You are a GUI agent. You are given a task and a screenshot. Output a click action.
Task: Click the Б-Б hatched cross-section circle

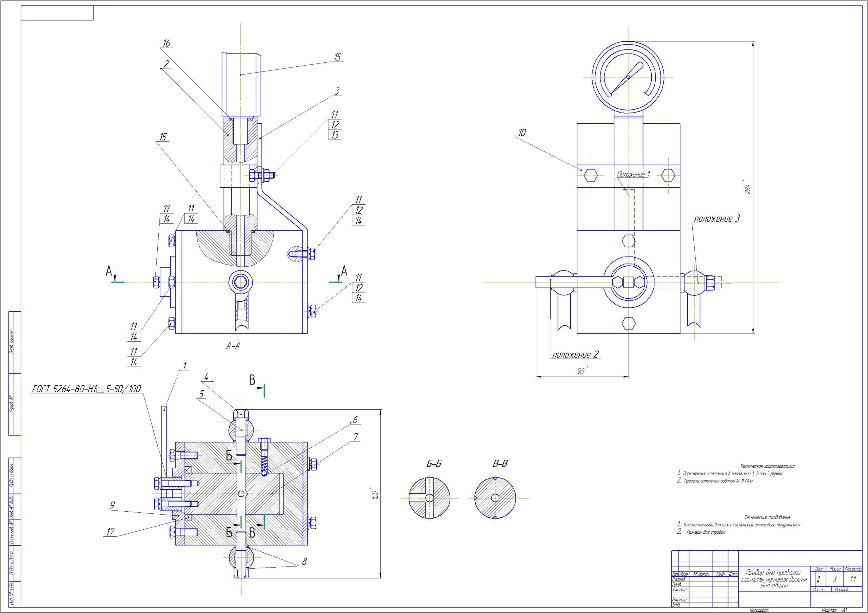pyautogui.click(x=430, y=498)
